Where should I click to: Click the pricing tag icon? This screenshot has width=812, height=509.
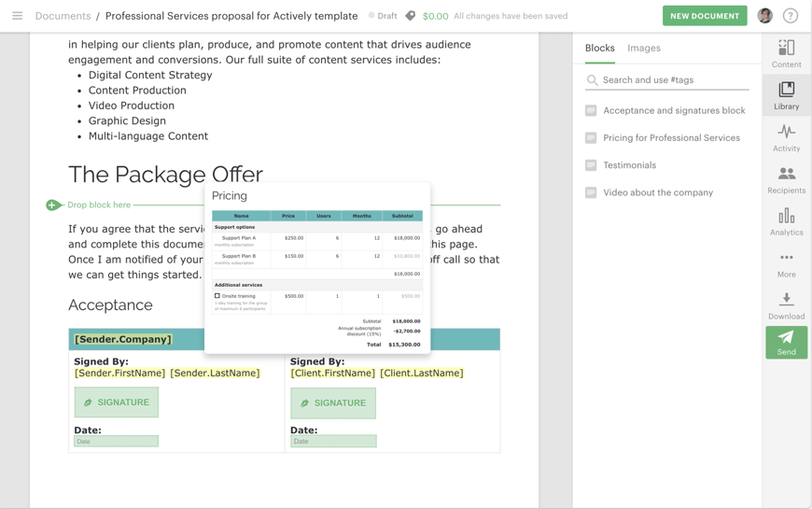click(411, 16)
